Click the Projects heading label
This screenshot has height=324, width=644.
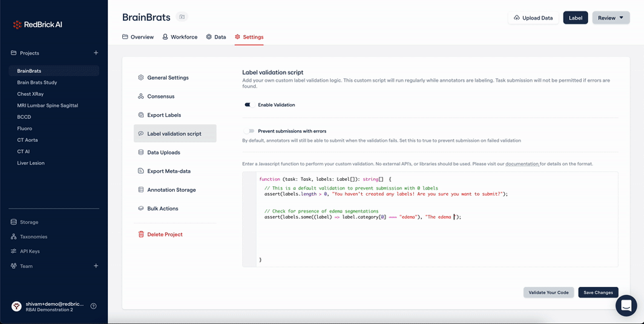pos(30,53)
